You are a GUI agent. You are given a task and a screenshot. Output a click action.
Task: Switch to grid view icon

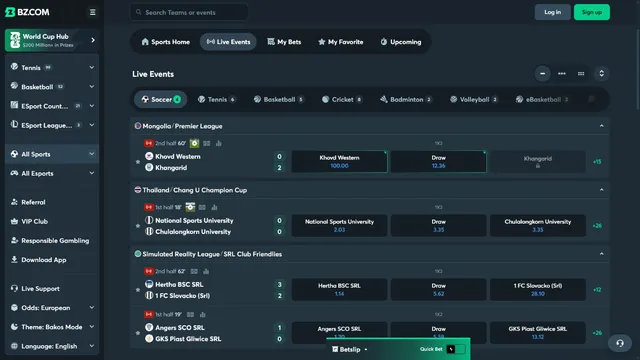pyautogui.click(x=581, y=73)
